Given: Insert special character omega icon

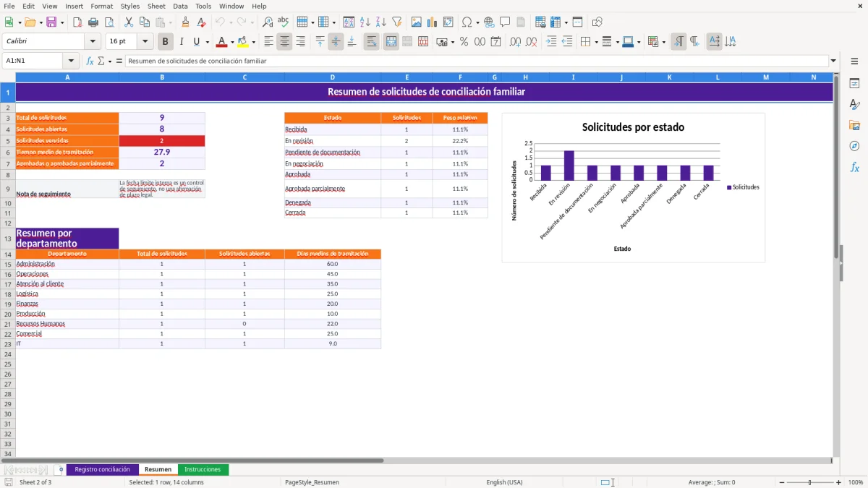Looking at the screenshot, I should [x=467, y=22].
